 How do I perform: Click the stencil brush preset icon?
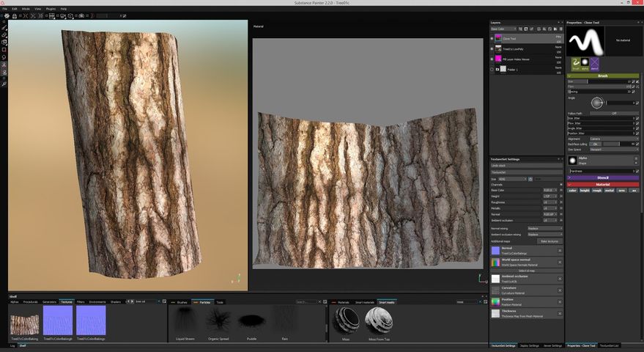click(594, 64)
